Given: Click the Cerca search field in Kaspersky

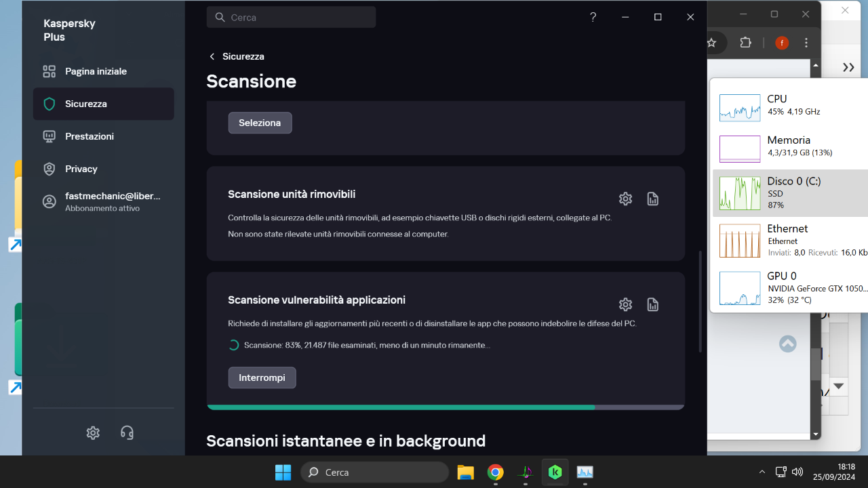Looking at the screenshot, I should (x=291, y=18).
